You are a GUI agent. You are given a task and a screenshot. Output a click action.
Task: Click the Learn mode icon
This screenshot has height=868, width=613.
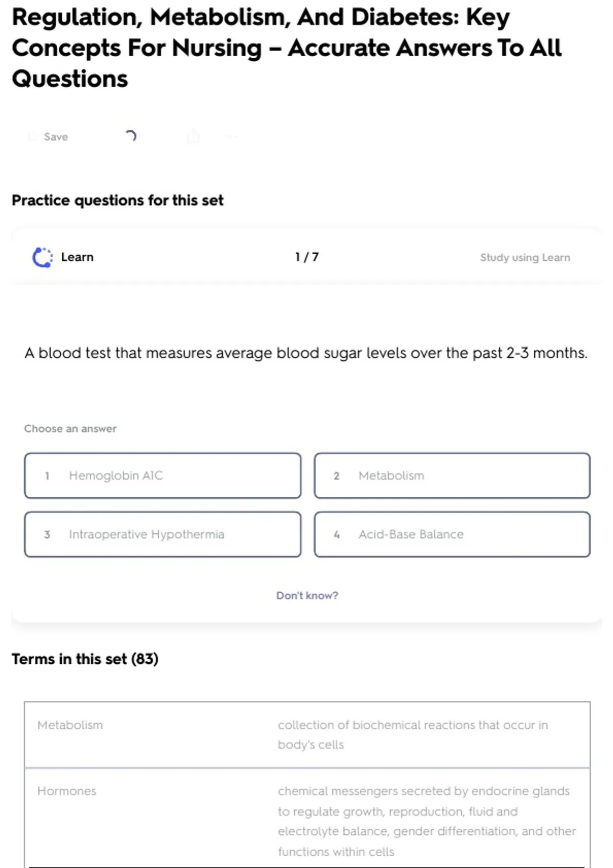coord(42,257)
